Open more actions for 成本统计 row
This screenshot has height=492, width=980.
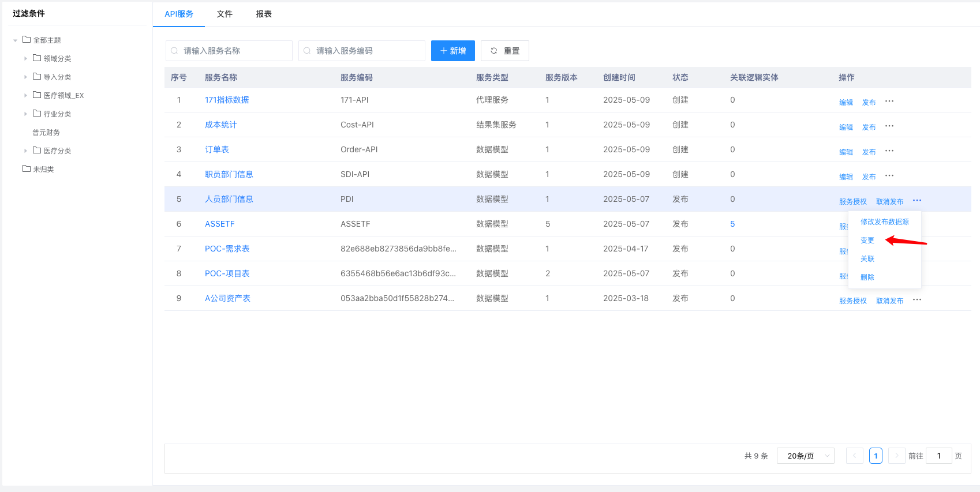coord(889,126)
